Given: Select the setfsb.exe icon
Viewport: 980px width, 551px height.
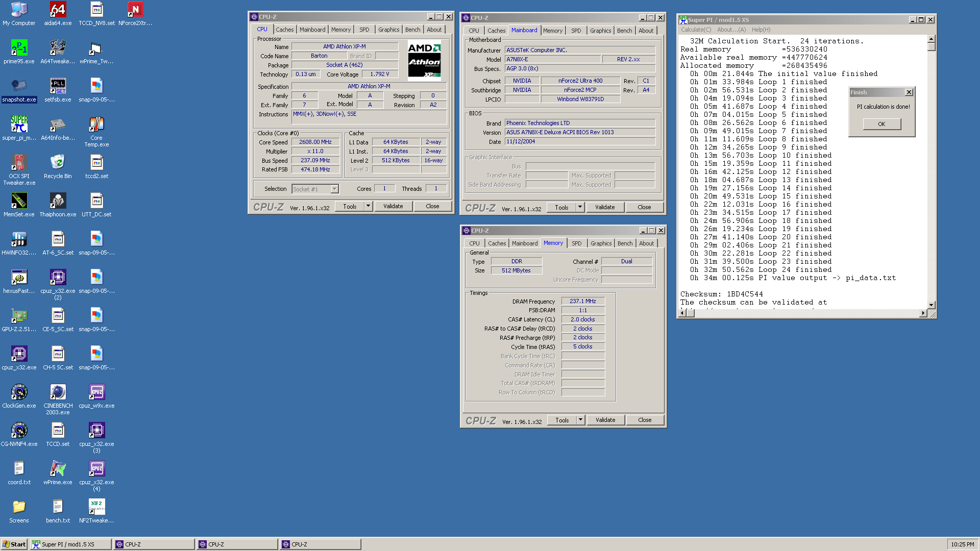Looking at the screenshot, I should [58, 90].
